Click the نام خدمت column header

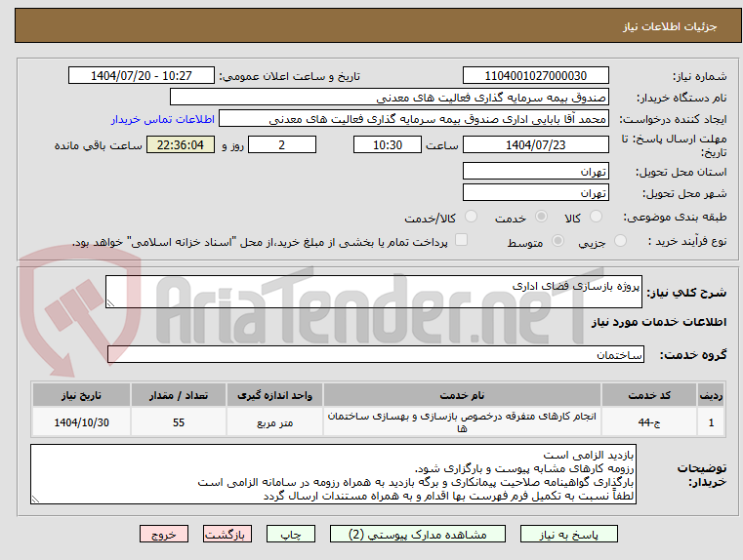point(462,395)
